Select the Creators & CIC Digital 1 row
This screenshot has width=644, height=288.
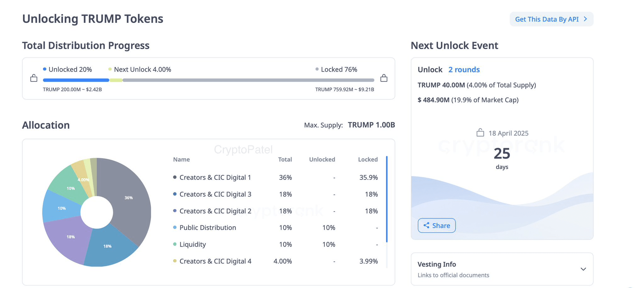coord(275,177)
